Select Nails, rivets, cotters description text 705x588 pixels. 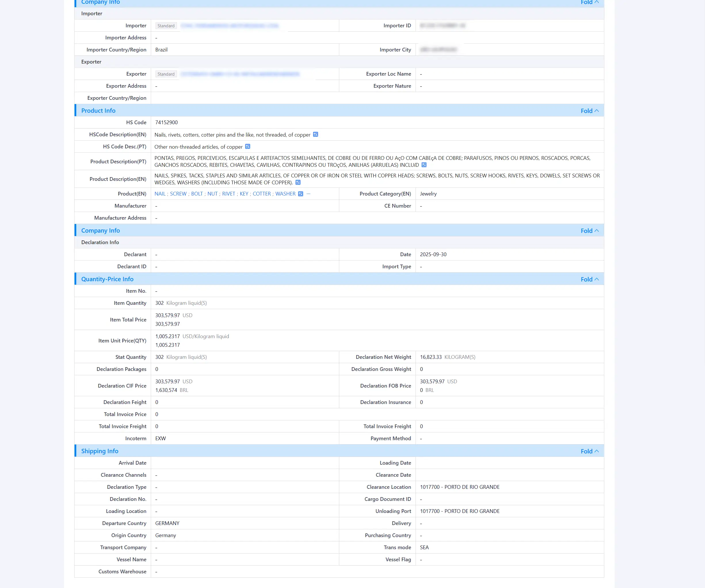pyautogui.click(x=232, y=135)
